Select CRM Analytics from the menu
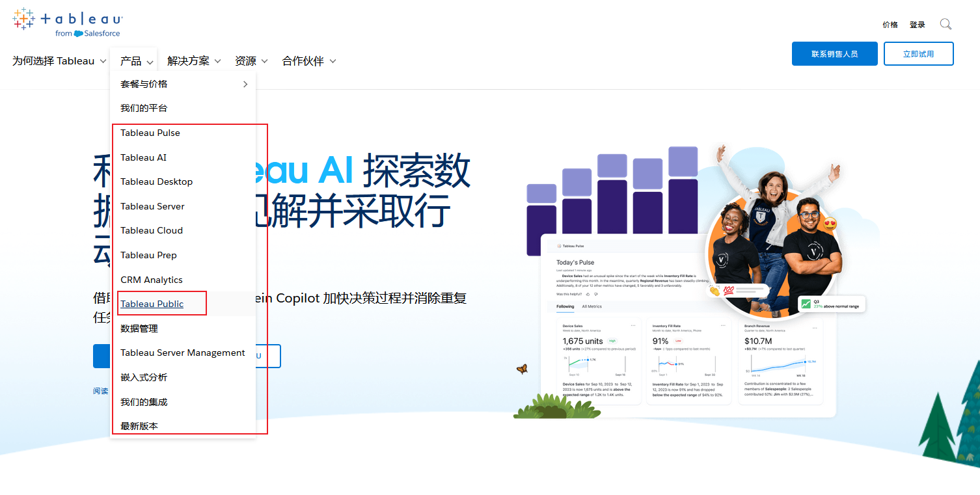Viewport: 980px width, 495px height. tap(152, 280)
